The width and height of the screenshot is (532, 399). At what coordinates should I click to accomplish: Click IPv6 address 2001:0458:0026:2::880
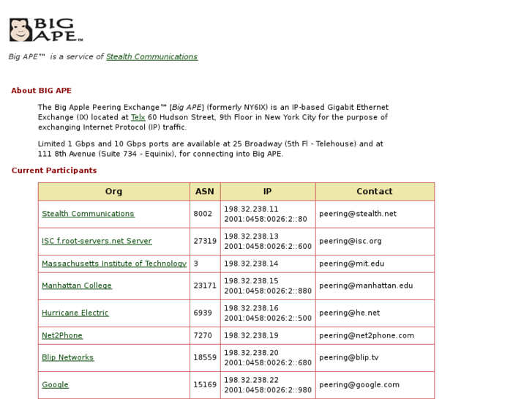click(268, 291)
